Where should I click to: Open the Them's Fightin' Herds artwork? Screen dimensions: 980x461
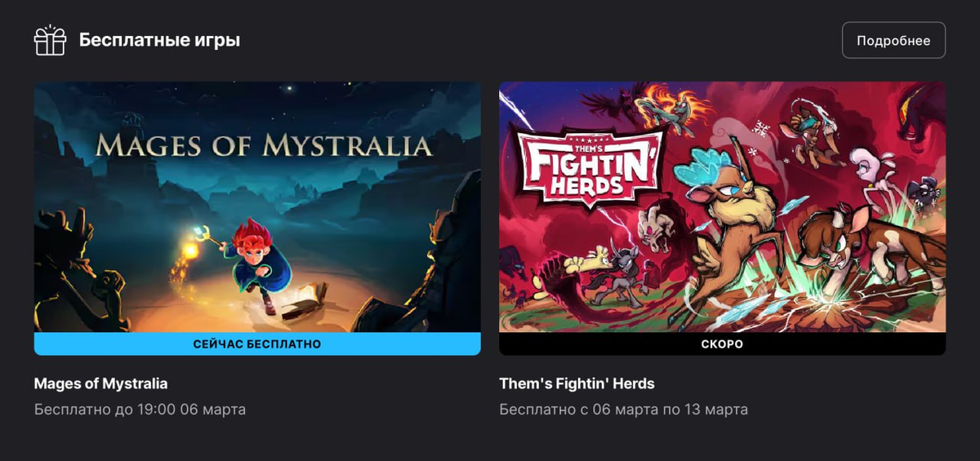point(722,206)
